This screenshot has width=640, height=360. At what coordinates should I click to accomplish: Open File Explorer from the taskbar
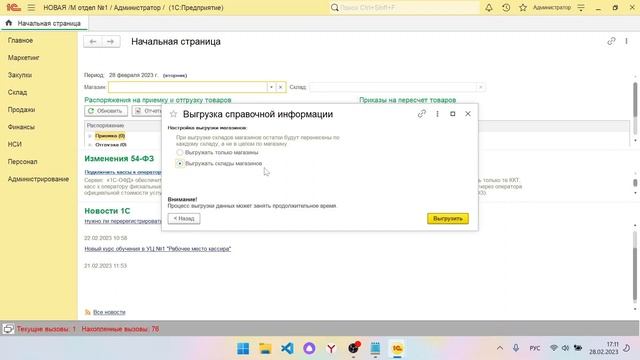[265, 349]
